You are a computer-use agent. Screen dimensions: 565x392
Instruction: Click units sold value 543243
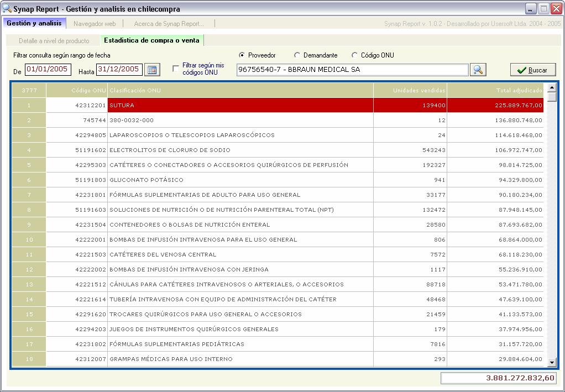[410, 150]
